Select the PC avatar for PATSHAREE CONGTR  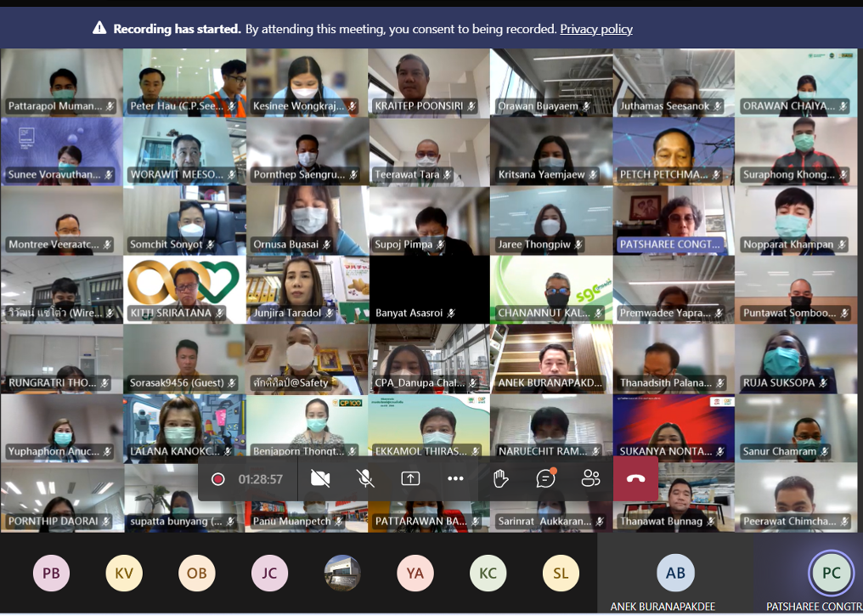pos(831,573)
